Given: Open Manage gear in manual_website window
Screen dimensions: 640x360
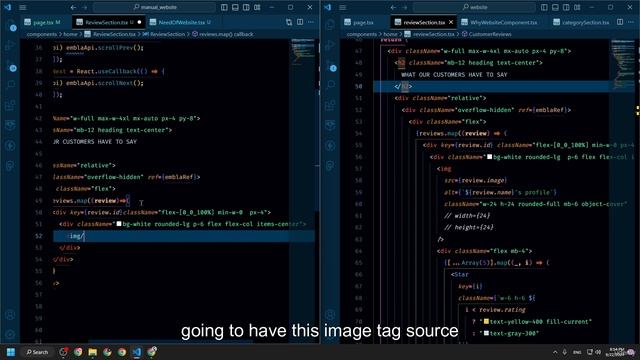Looking at the screenshot, I should pos(11,335).
